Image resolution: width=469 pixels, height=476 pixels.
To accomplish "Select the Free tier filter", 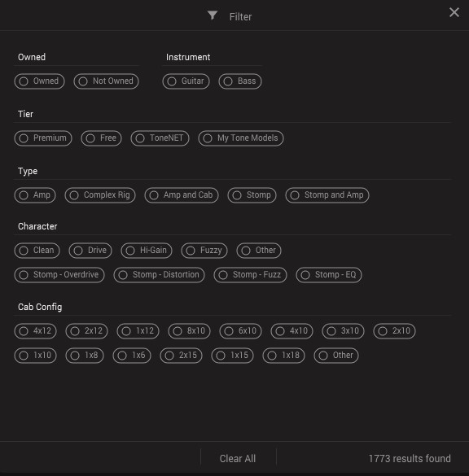I will (x=101, y=138).
